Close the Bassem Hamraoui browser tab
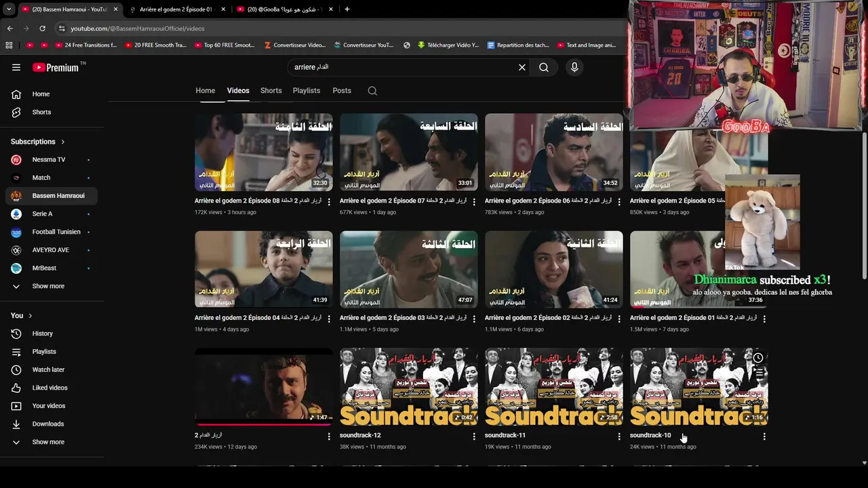The width and height of the screenshot is (868, 488). (x=115, y=9)
